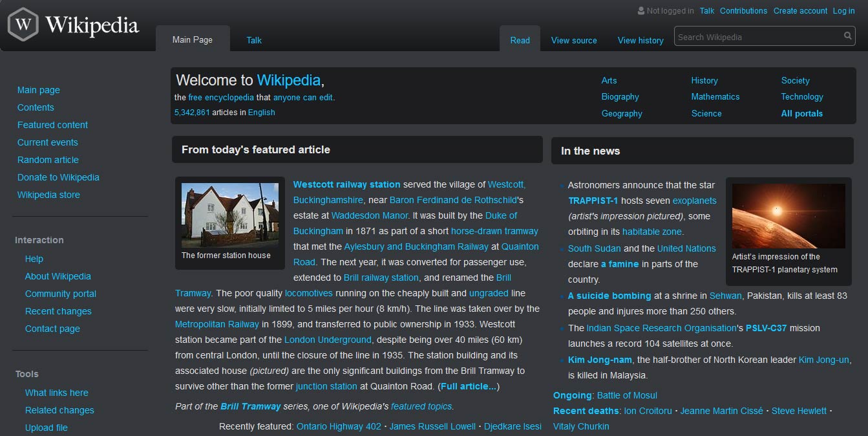Open the Battle of Mosul article
The width and height of the screenshot is (868, 436).
coord(626,395)
